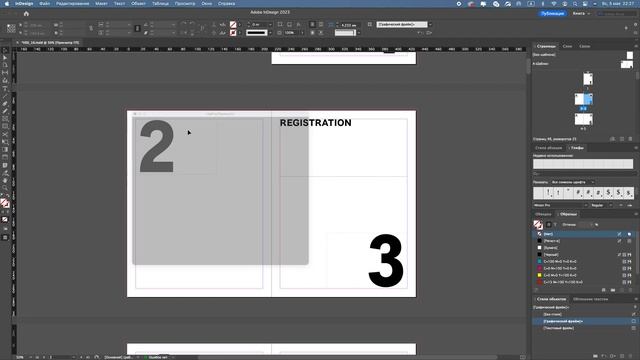Open the Макет menu
This screenshot has width=640, height=360.
(x=101, y=4)
